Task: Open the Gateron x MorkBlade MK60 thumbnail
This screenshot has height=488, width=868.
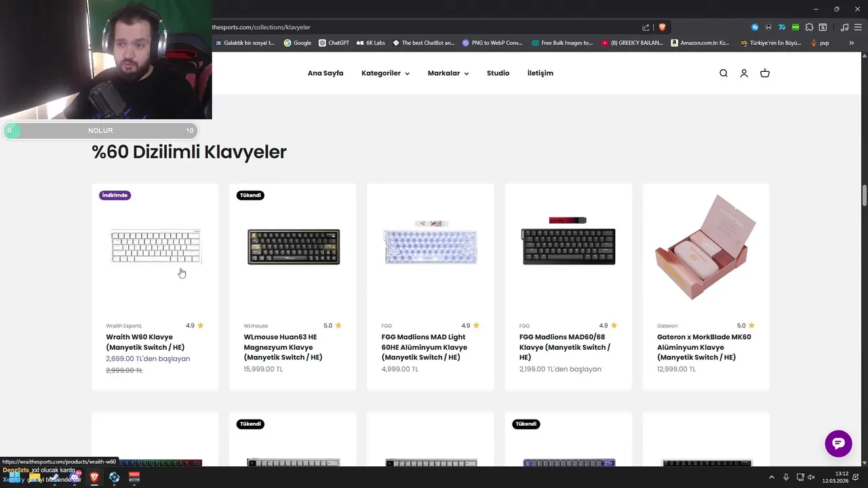Action: (x=705, y=247)
